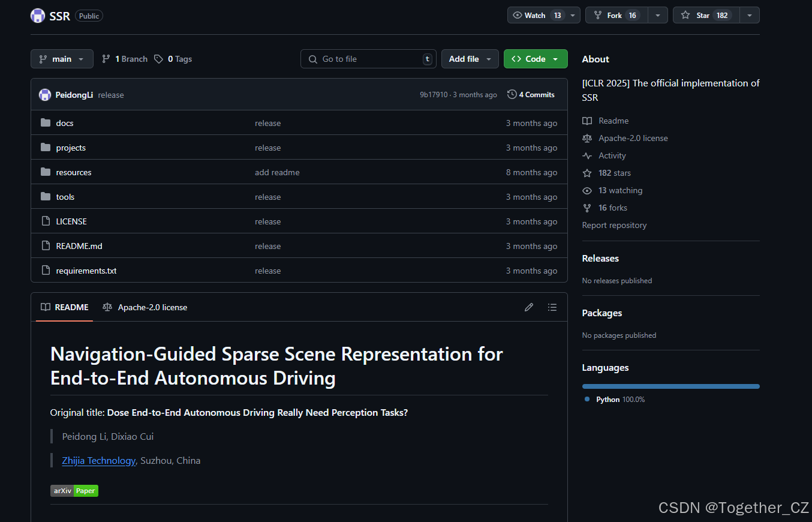The width and height of the screenshot is (812, 522).
Task: Click the projects folder icon
Action: pyautogui.click(x=46, y=148)
